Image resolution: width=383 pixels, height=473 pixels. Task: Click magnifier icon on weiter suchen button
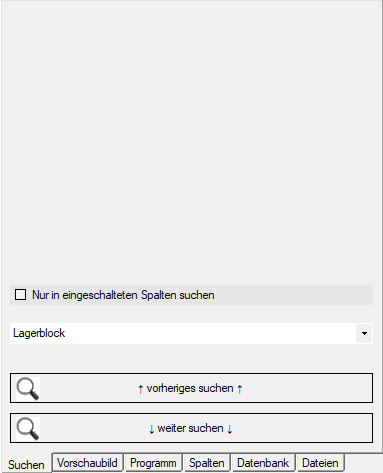(28, 429)
